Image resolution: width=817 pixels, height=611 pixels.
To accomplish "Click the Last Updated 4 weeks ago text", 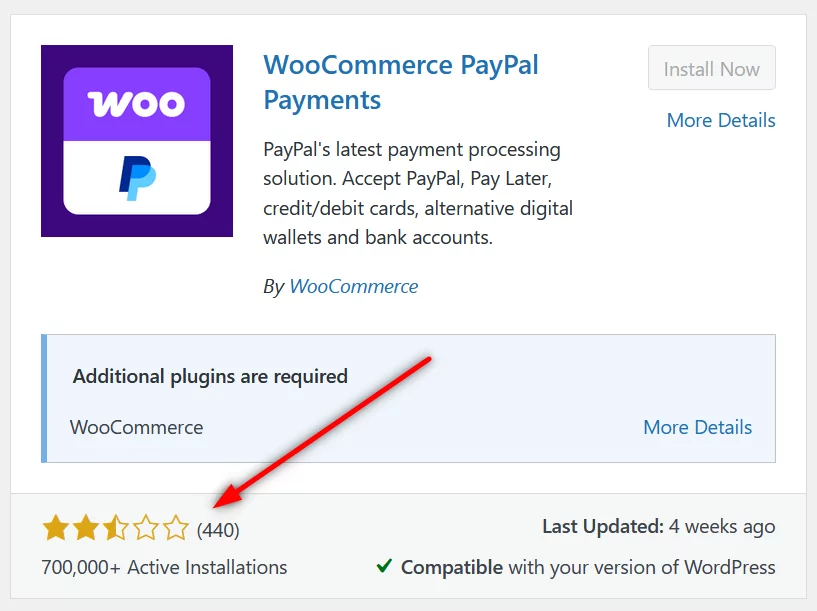I will click(x=659, y=527).
